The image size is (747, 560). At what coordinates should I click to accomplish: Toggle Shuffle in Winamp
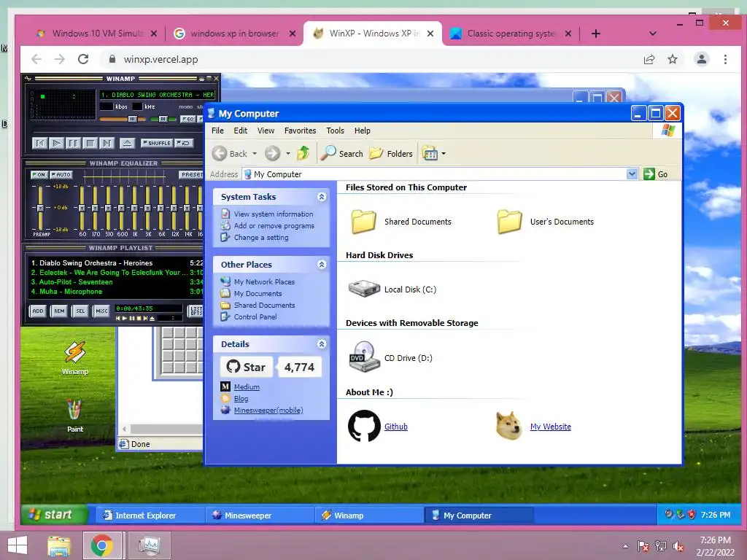tap(156, 143)
